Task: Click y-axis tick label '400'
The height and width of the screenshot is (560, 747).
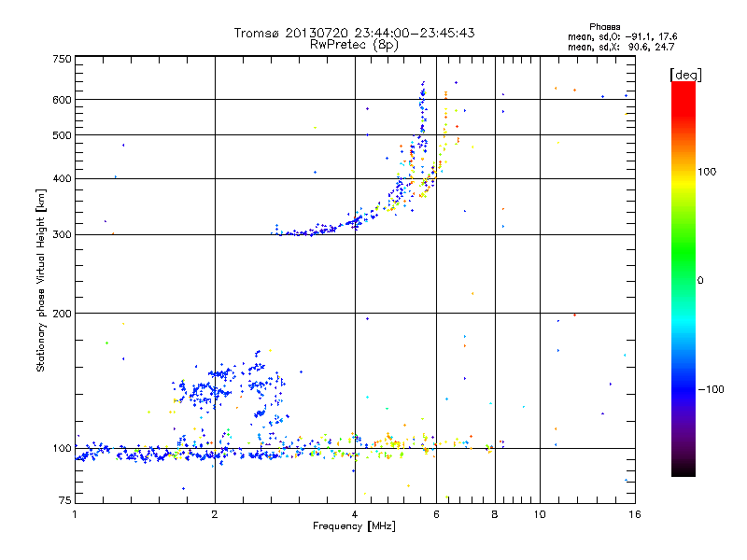Action: click(62, 178)
